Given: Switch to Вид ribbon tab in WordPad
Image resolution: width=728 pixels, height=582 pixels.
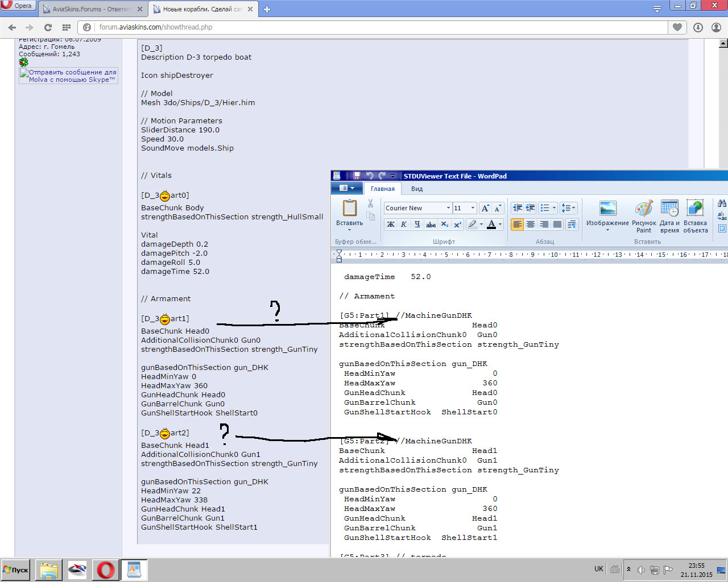Looking at the screenshot, I should [x=417, y=189].
